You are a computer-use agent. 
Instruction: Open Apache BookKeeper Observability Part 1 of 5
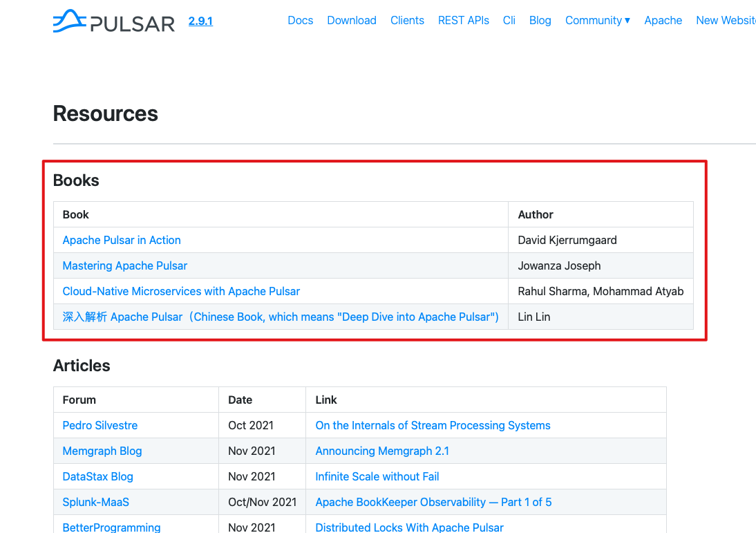433,502
